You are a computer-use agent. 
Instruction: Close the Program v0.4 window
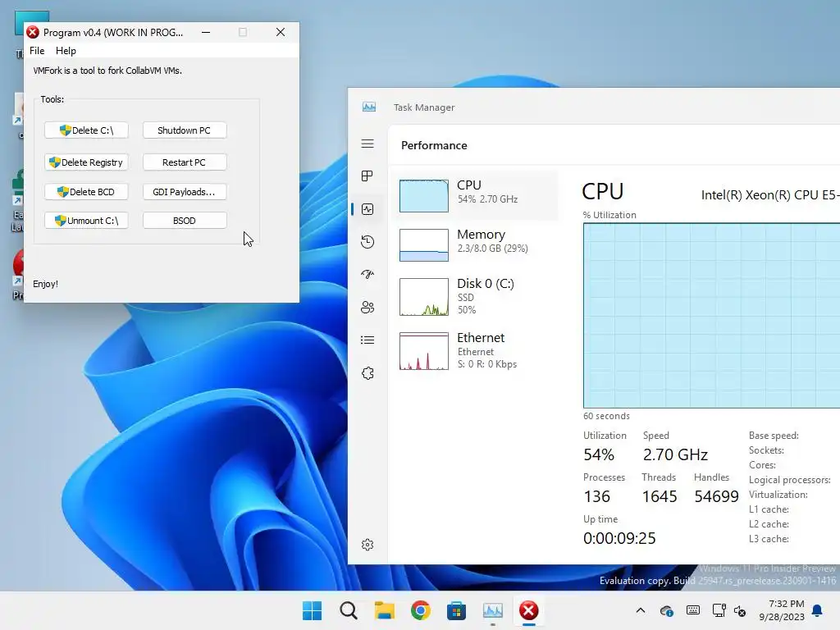point(281,32)
